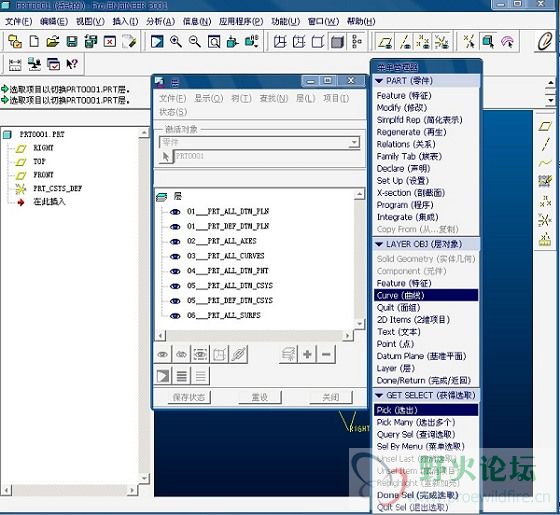Image resolution: width=560 pixels, height=515 pixels.
Task: Select 在此插入 marker in model tree
Action: pos(49,202)
